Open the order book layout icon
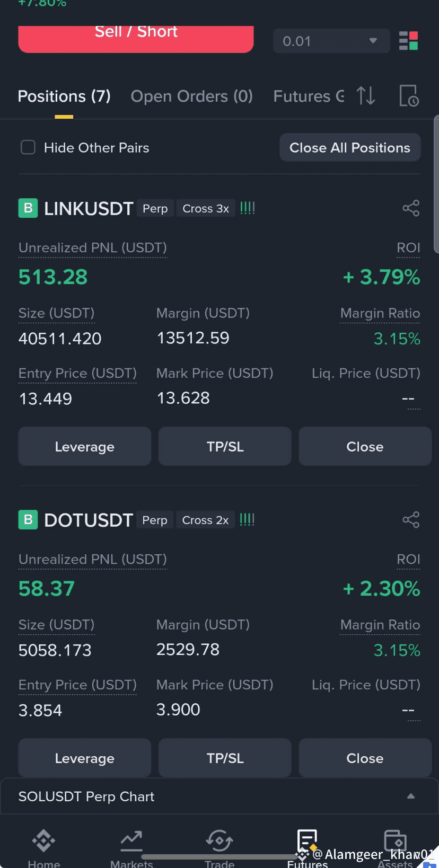 point(408,41)
